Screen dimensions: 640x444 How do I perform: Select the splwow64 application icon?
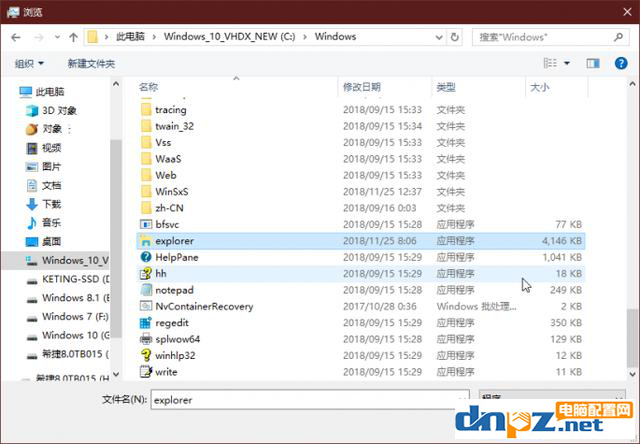pos(146,339)
